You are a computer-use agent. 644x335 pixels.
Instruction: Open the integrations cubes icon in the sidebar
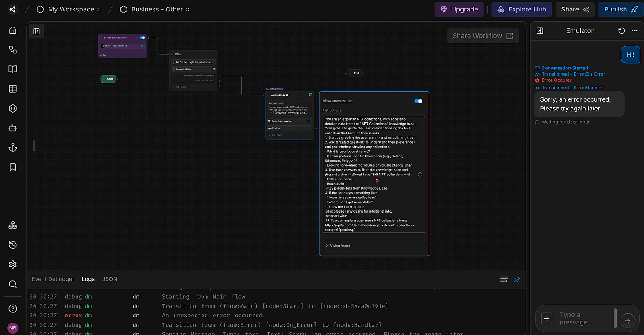(x=13, y=225)
